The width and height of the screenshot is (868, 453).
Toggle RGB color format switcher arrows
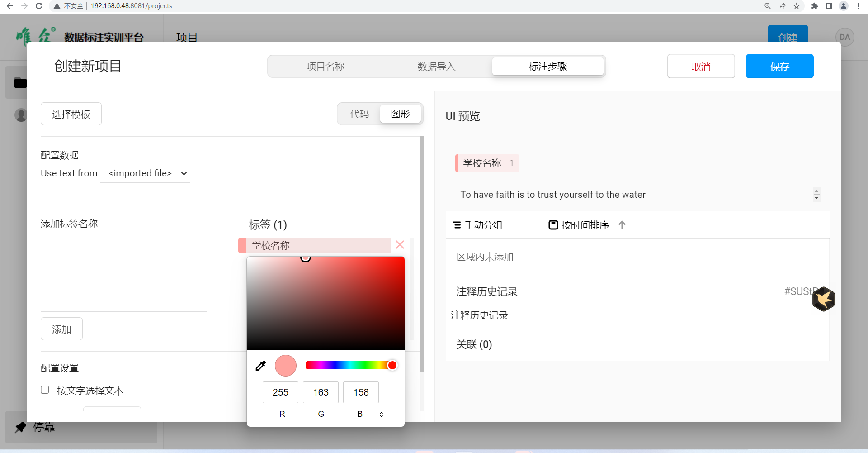click(381, 414)
